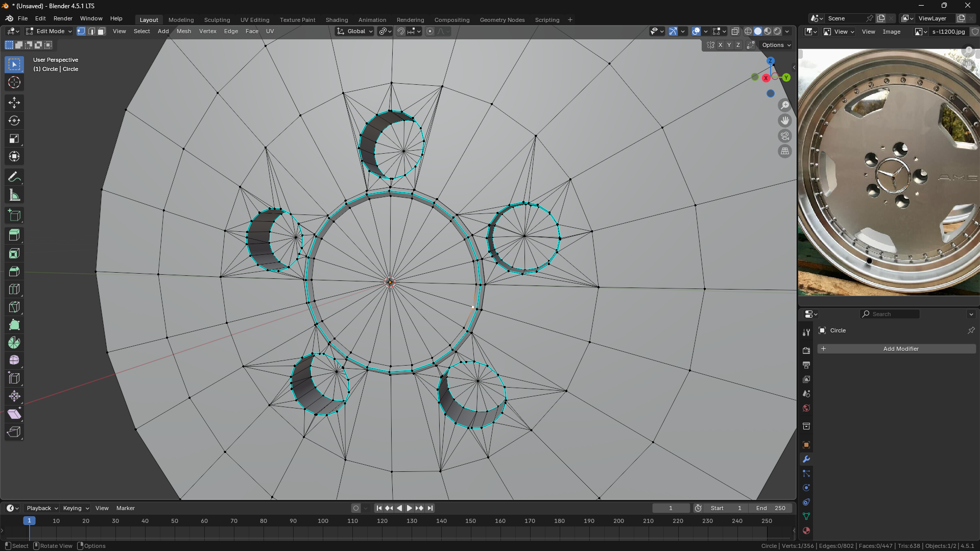Click the properties Search field
This screenshot has width=980, height=551.
pyautogui.click(x=890, y=314)
